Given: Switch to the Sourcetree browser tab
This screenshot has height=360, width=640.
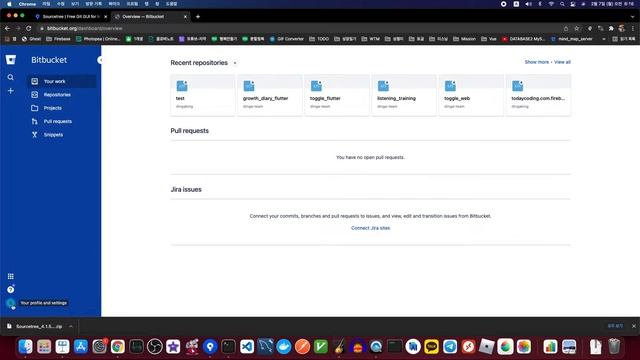Looking at the screenshot, I should coord(70,17).
